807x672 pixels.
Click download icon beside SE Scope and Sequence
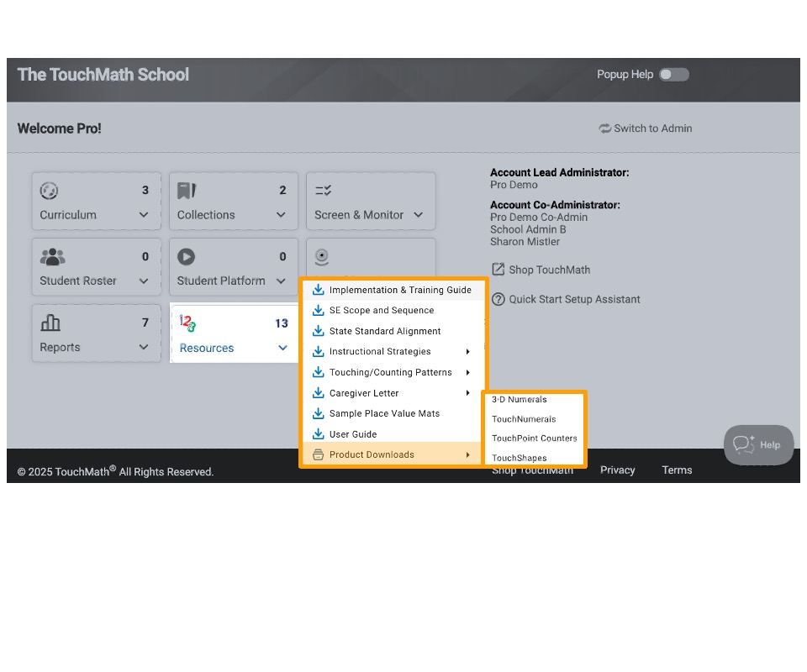[319, 310]
